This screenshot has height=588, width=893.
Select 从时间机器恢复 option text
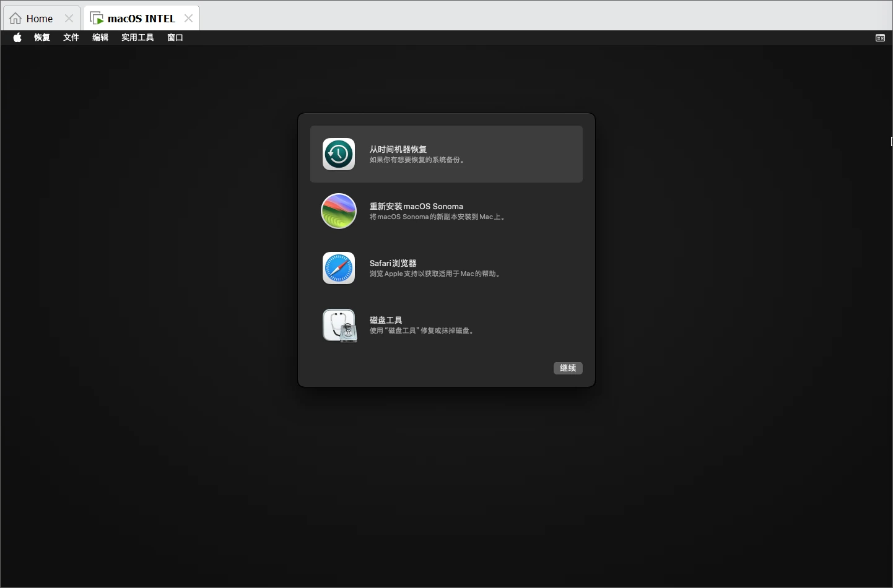click(398, 149)
